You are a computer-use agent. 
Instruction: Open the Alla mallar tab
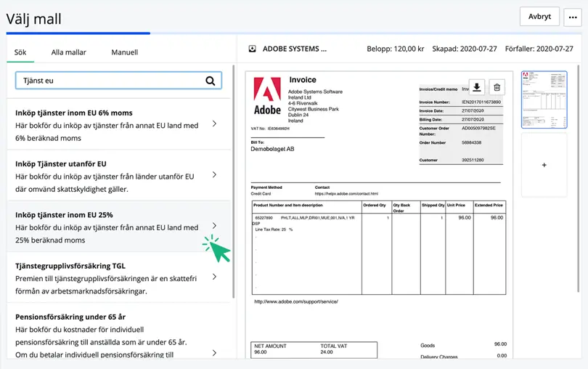pyautogui.click(x=69, y=52)
